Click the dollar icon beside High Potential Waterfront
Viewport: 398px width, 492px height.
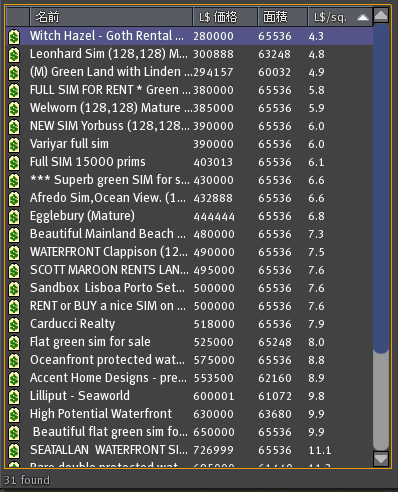(14, 414)
